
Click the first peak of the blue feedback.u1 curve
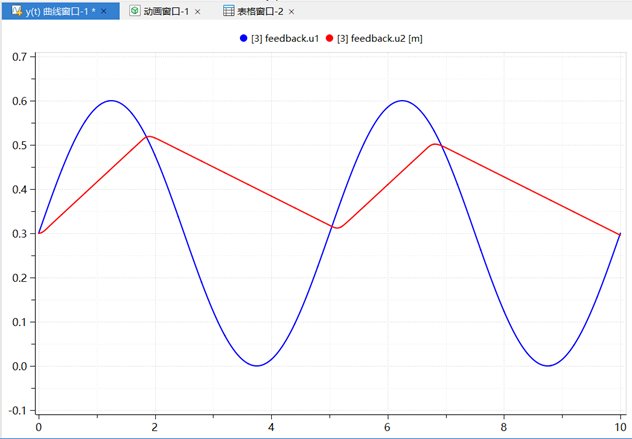[111, 100]
